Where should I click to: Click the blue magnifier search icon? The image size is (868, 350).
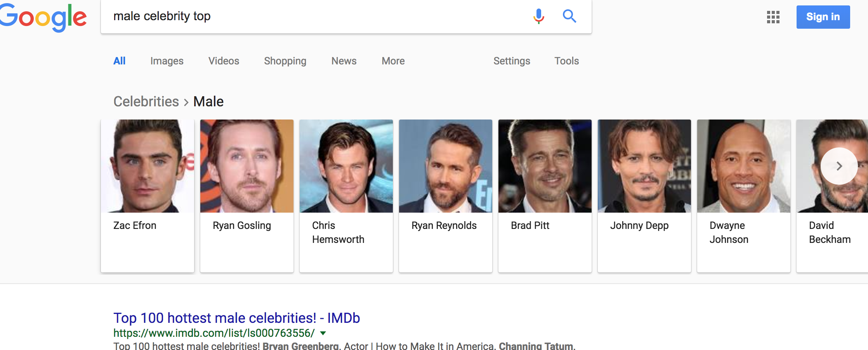click(569, 16)
